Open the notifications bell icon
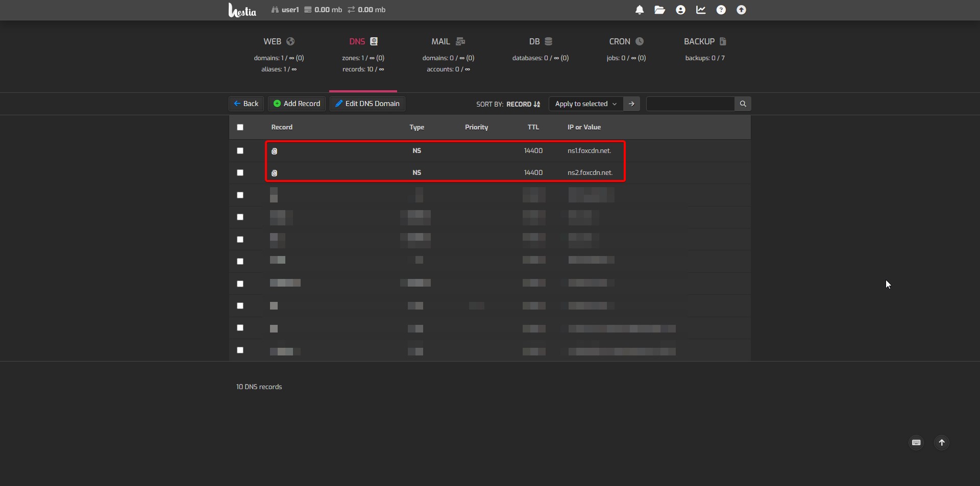Viewport: 980px width, 486px height. coord(639,10)
